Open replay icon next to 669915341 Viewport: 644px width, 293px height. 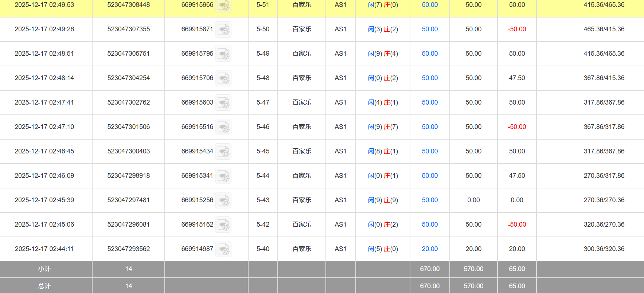coord(223,176)
